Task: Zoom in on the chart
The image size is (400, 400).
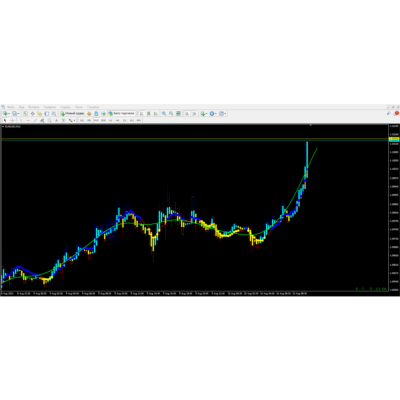Action: coord(164,114)
